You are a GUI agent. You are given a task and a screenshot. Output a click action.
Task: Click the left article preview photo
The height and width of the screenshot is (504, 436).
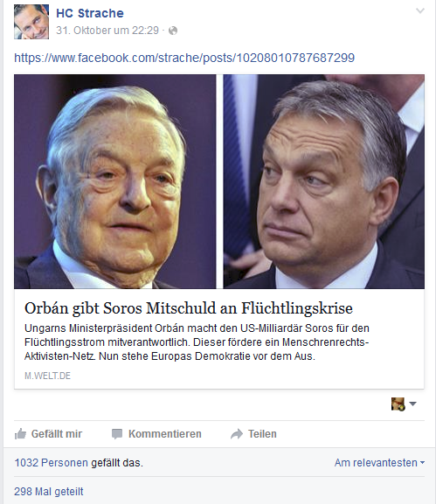pyautogui.click(x=115, y=182)
